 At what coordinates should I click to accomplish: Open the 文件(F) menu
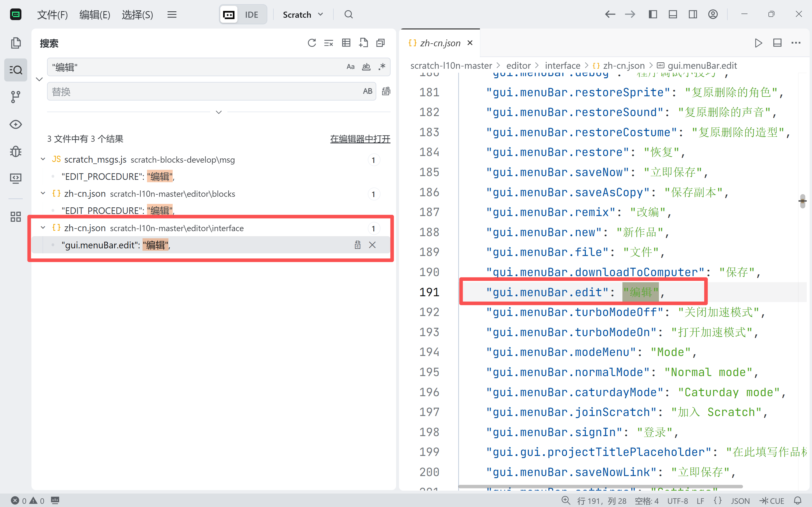pyautogui.click(x=52, y=15)
